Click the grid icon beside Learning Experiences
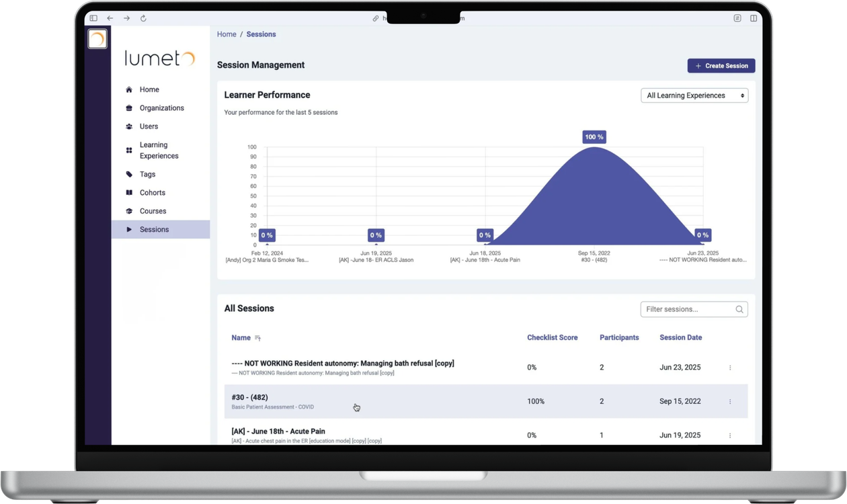 click(129, 151)
